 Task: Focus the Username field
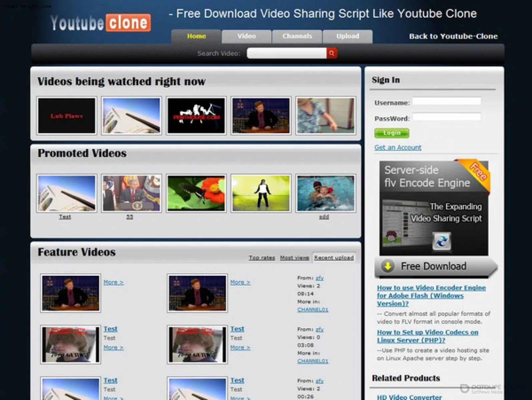click(x=447, y=101)
